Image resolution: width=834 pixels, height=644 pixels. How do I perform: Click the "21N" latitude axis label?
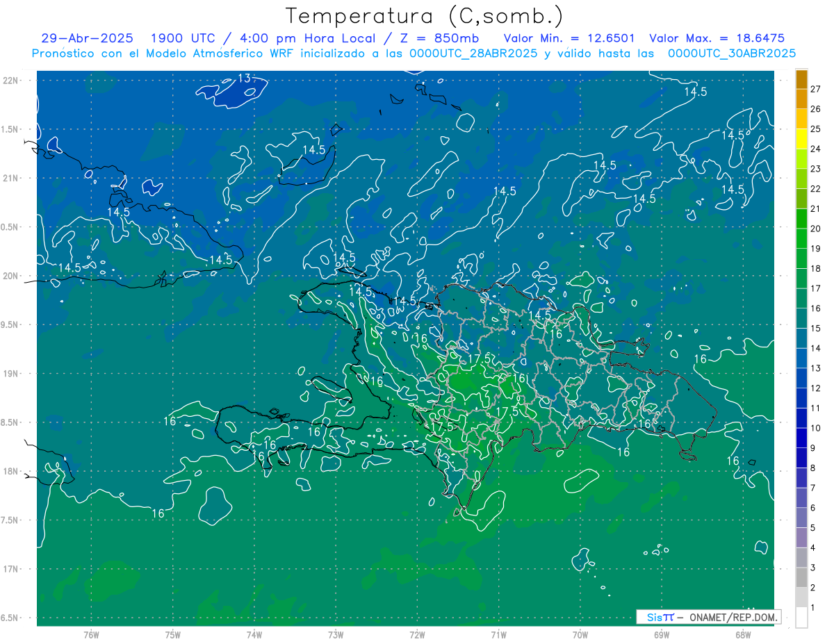pos(11,178)
